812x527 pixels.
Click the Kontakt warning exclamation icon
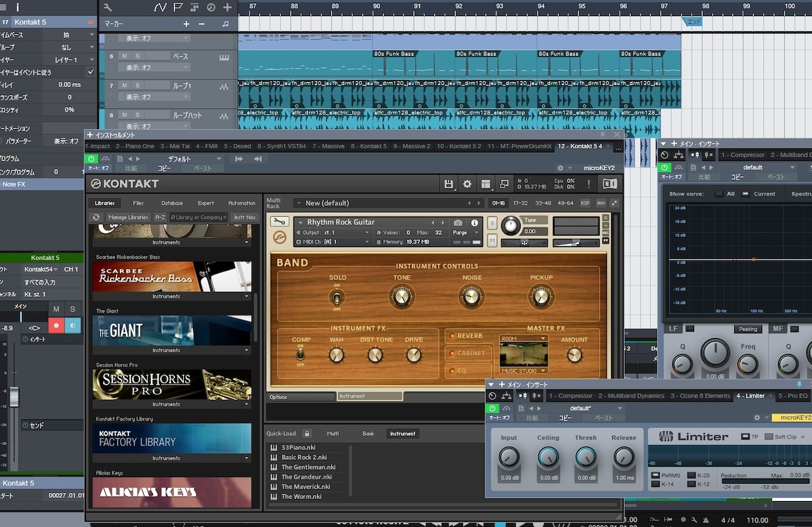tap(588, 184)
